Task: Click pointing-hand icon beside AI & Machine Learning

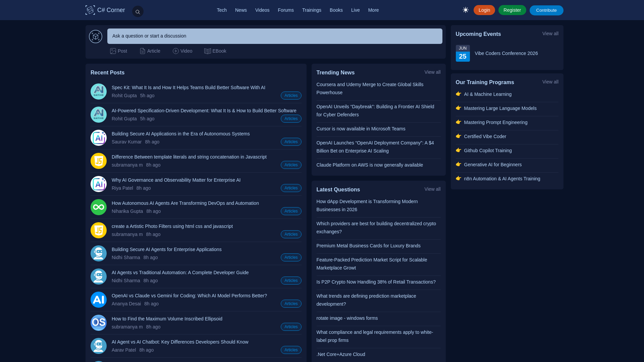Action: (459, 94)
